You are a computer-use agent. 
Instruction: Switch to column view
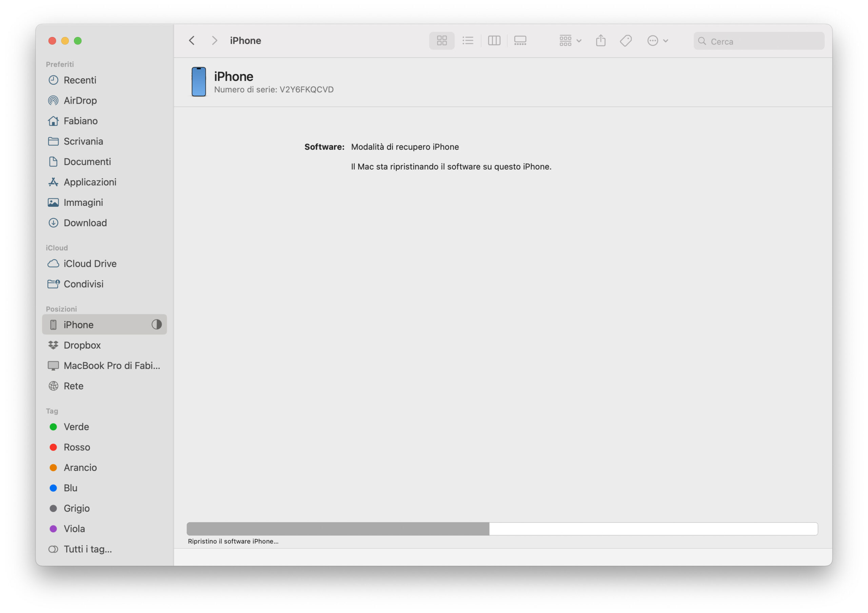click(494, 40)
